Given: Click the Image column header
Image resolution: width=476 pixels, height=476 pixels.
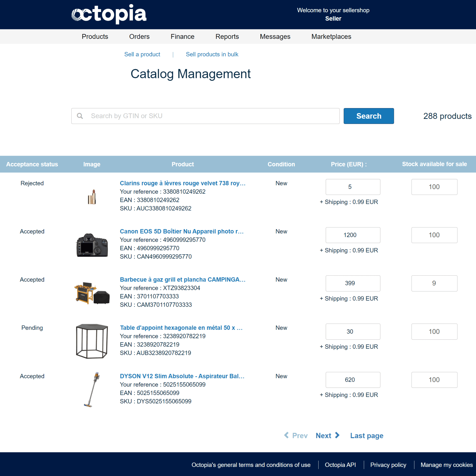Looking at the screenshot, I should click(92, 164).
